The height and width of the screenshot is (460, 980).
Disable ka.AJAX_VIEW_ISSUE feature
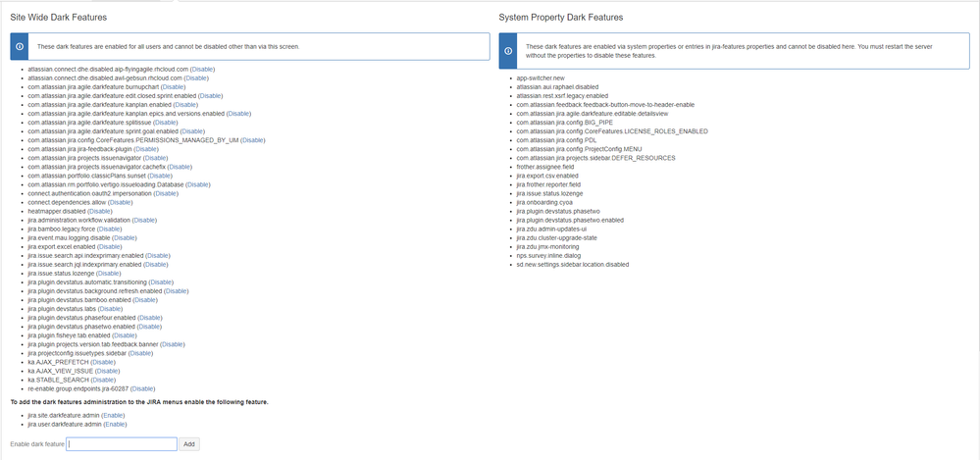tap(108, 371)
